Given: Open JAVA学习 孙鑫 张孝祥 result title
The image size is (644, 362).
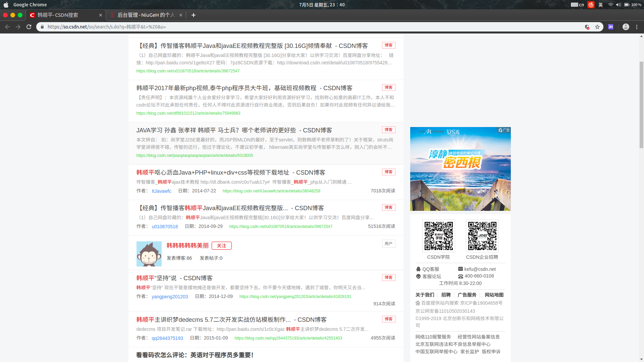Looking at the screenshot, I should pyautogui.click(x=234, y=130).
